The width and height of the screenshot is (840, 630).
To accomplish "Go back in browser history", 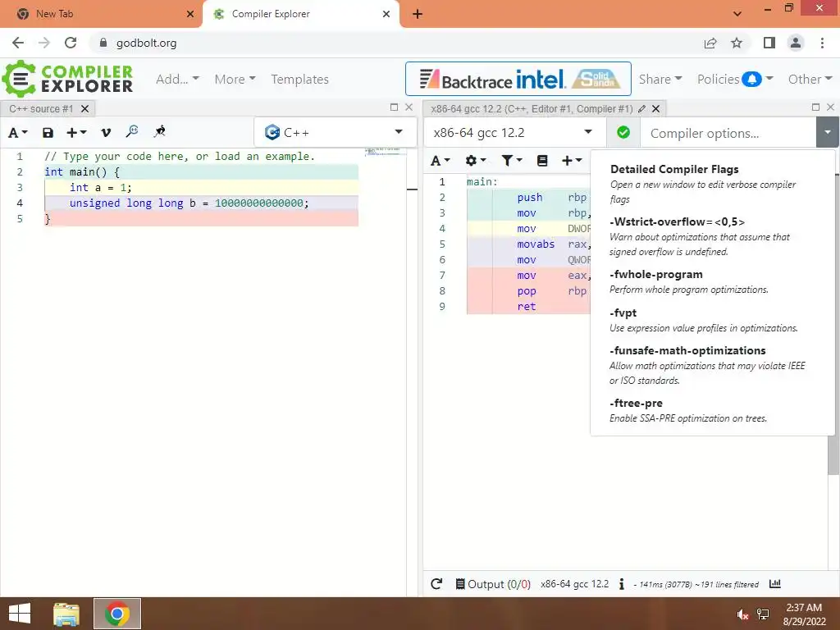I will tap(18, 43).
